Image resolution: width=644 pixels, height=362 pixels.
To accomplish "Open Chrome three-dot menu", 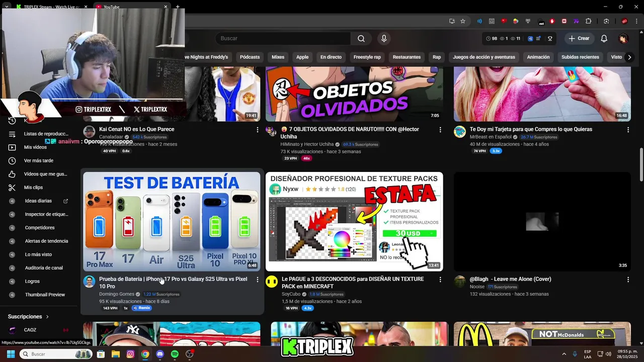I will pyautogui.click(x=636, y=21).
